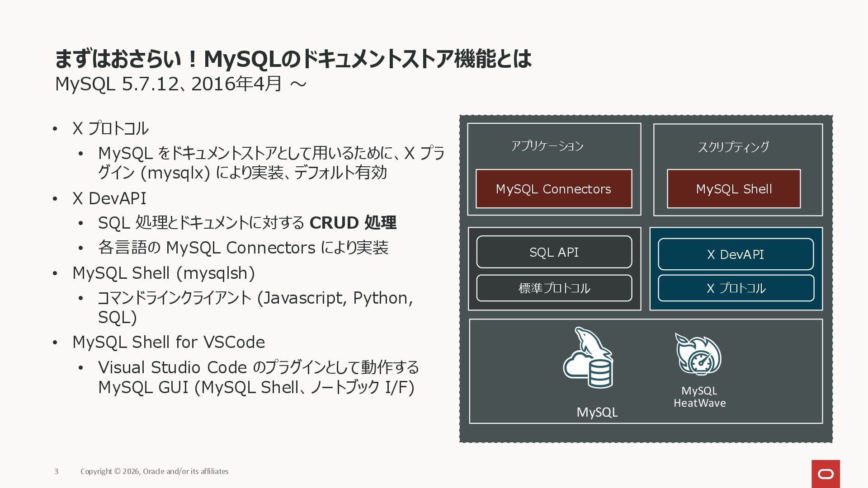Viewport: 868px width, 488px height.
Task: Select the MySQL Connectors box
Action: point(553,189)
